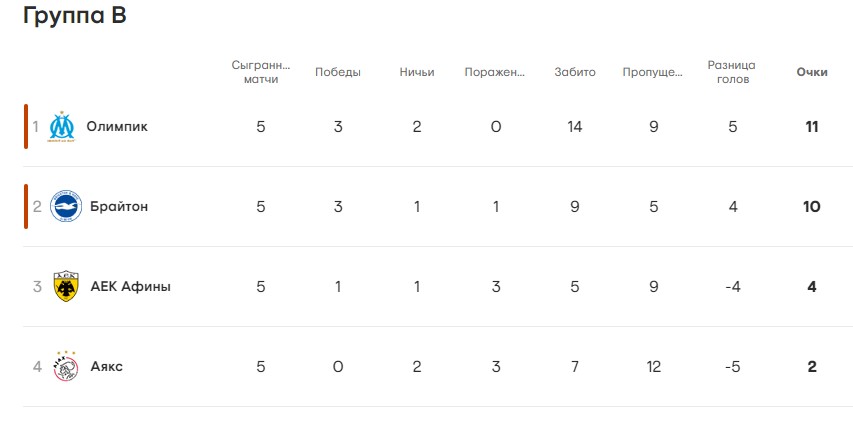Sort by Очки column header
Viewport: 853px width, 421px height.
[812, 72]
